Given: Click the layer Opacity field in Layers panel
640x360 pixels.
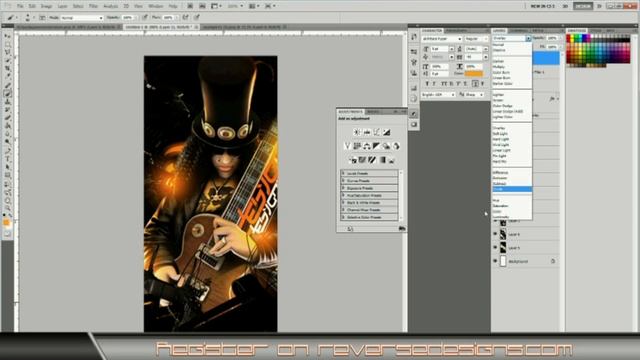Looking at the screenshot, I should click(x=551, y=38).
